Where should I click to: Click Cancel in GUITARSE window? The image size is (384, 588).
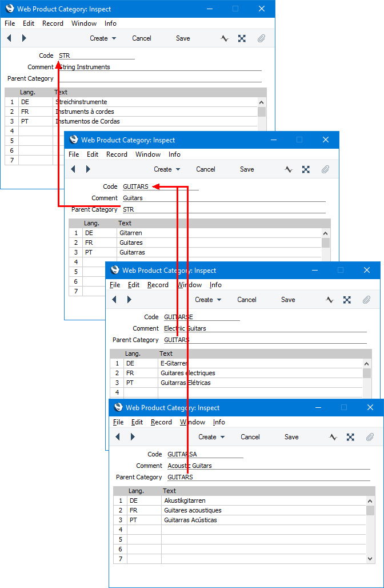tap(247, 300)
